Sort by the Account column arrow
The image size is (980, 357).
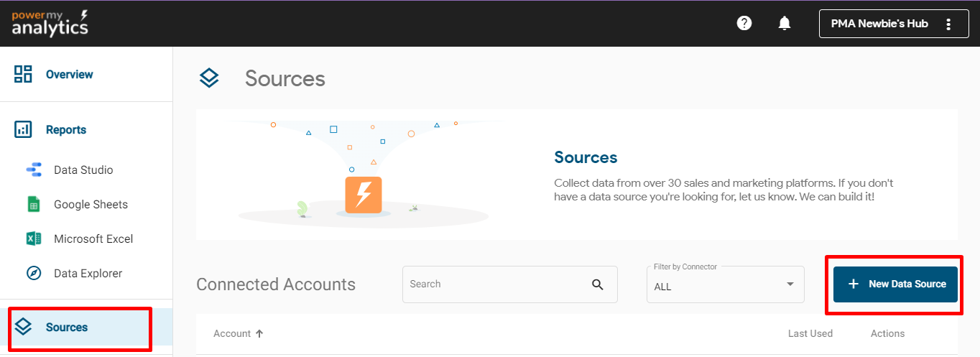259,333
